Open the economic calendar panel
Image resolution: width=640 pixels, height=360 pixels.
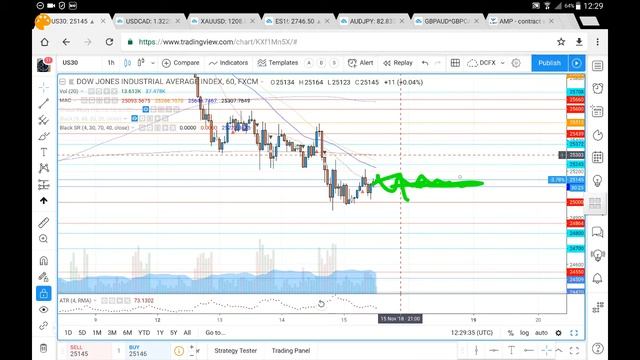coord(598,157)
